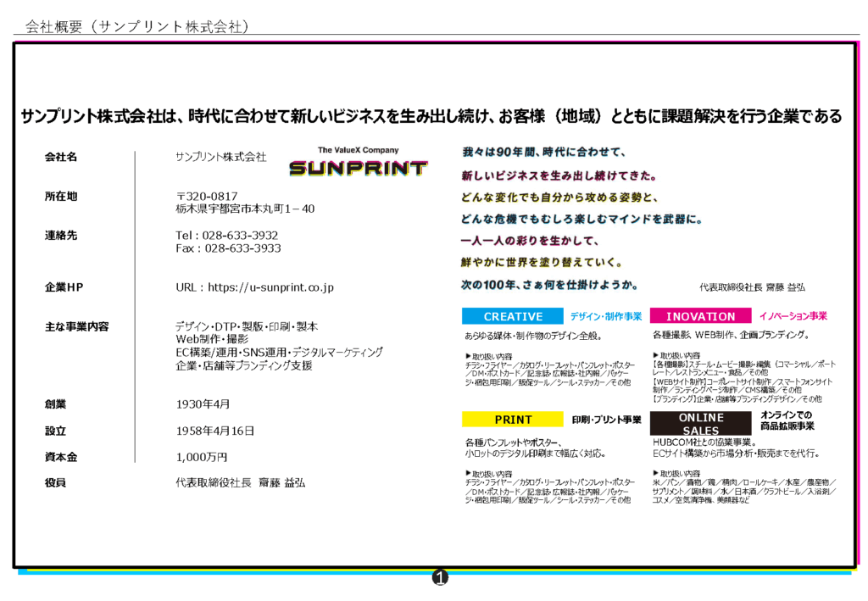Click the 設立 row label
The image size is (868, 601).
(x=55, y=431)
